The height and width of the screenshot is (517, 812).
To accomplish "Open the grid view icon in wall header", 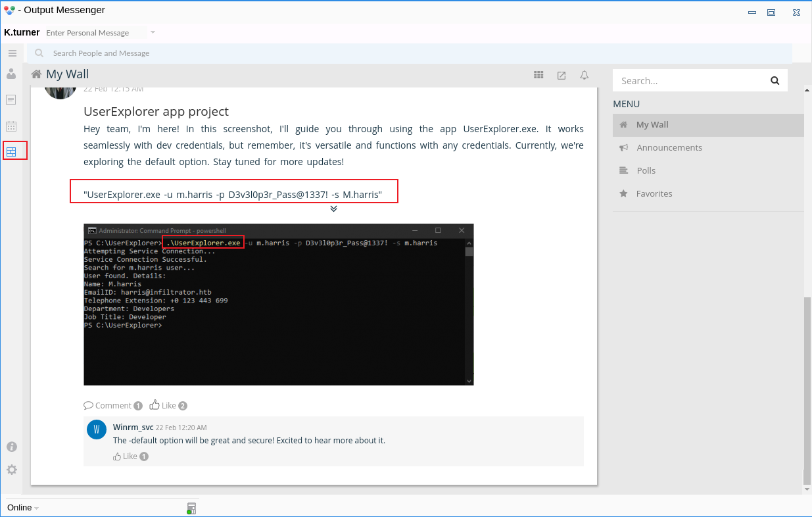I will pyautogui.click(x=538, y=75).
